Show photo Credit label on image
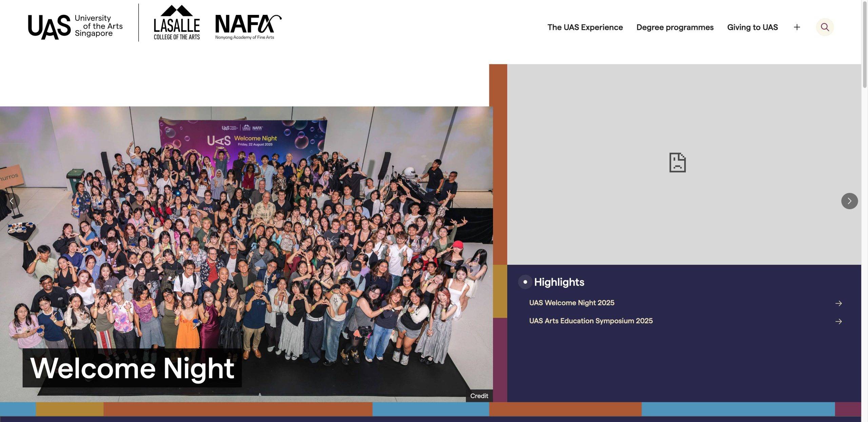Screen dimensions: 868x422 click(479, 396)
